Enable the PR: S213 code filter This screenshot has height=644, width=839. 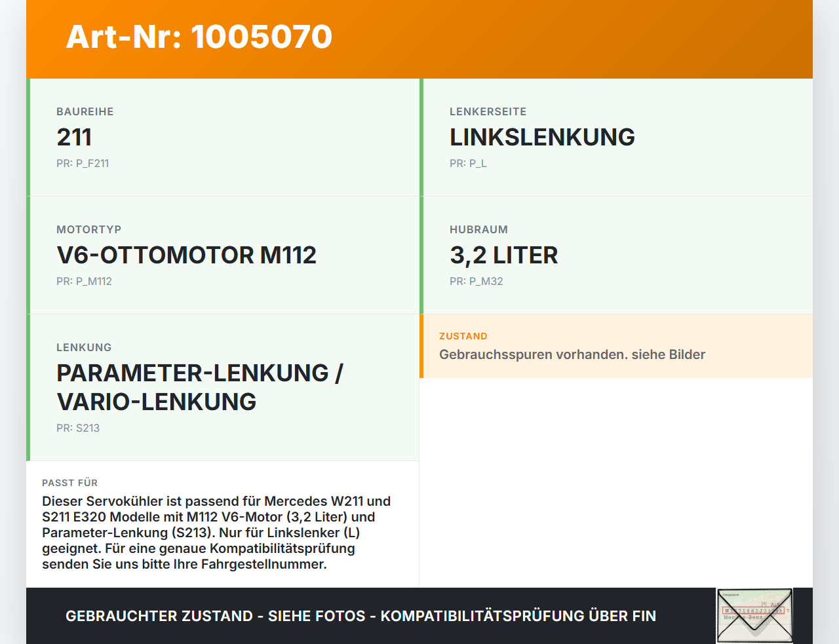coord(77,428)
